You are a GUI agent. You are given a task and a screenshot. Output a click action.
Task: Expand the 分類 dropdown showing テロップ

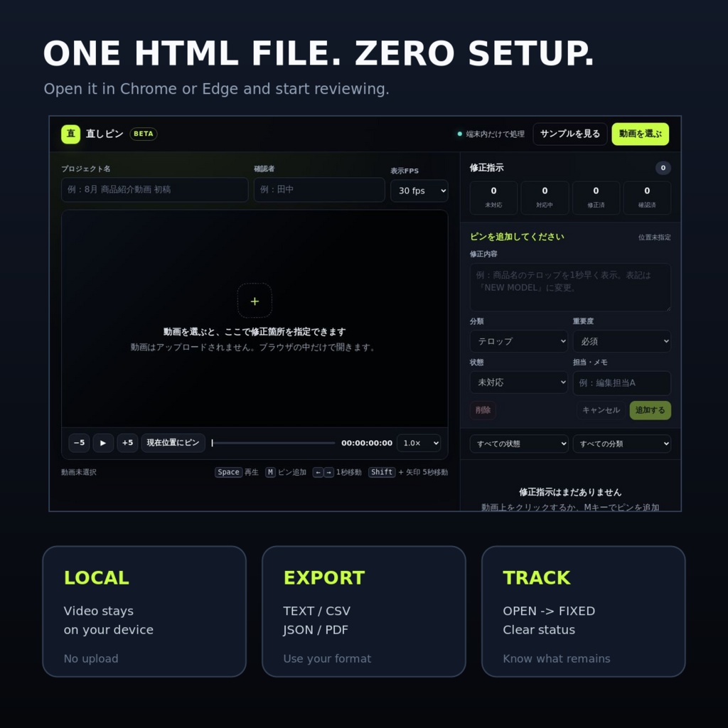(518, 341)
